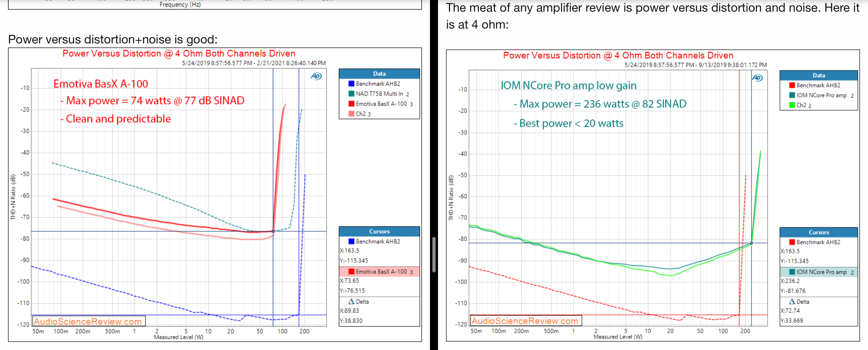Click the Benchmark AHB2 entry in the IOM NCore Data legend
Viewport: 868px width, 350px height.
pos(818,85)
